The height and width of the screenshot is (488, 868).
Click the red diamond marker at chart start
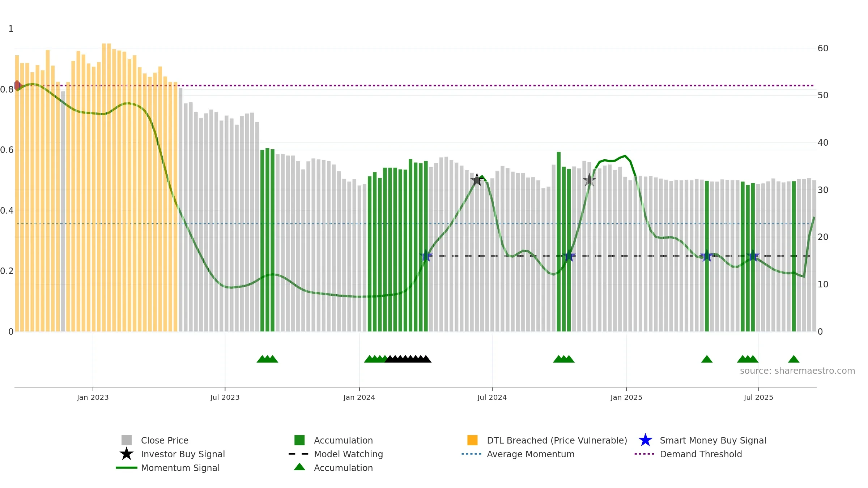[17, 86]
